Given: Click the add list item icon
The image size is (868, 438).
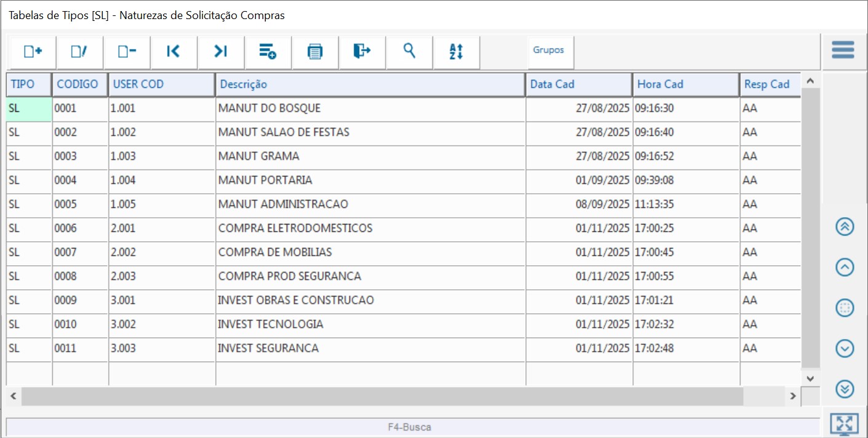Looking at the screenshot, I should [268, 52].
